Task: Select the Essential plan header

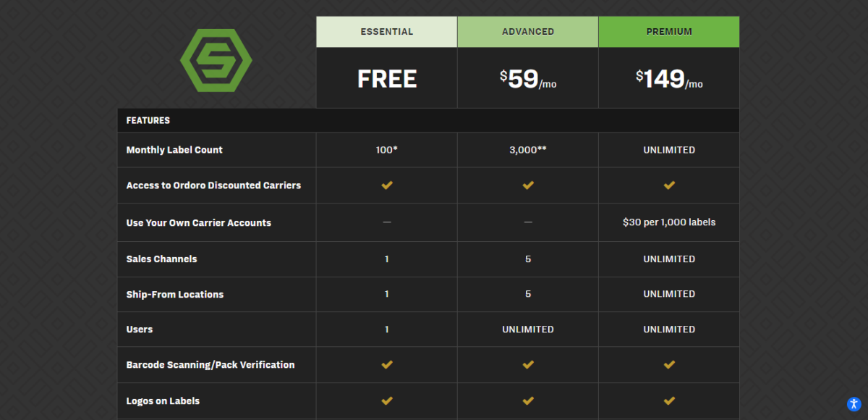Action: pos(387,32)
